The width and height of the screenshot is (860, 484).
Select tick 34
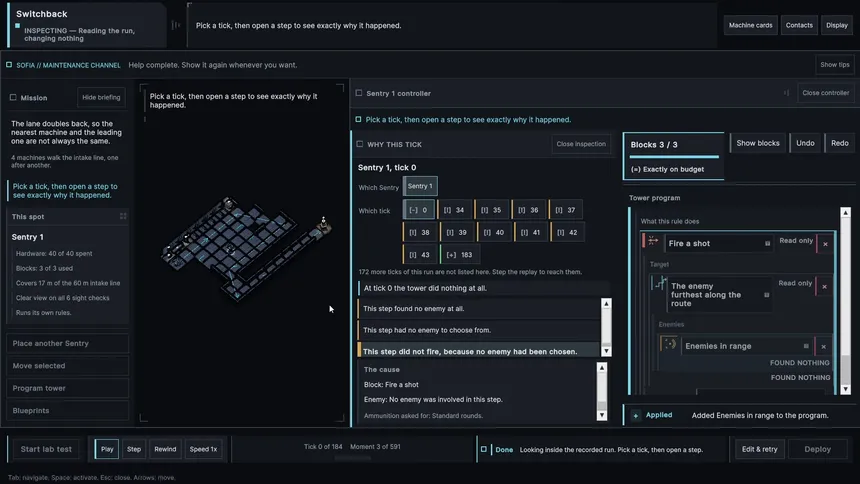454,210
